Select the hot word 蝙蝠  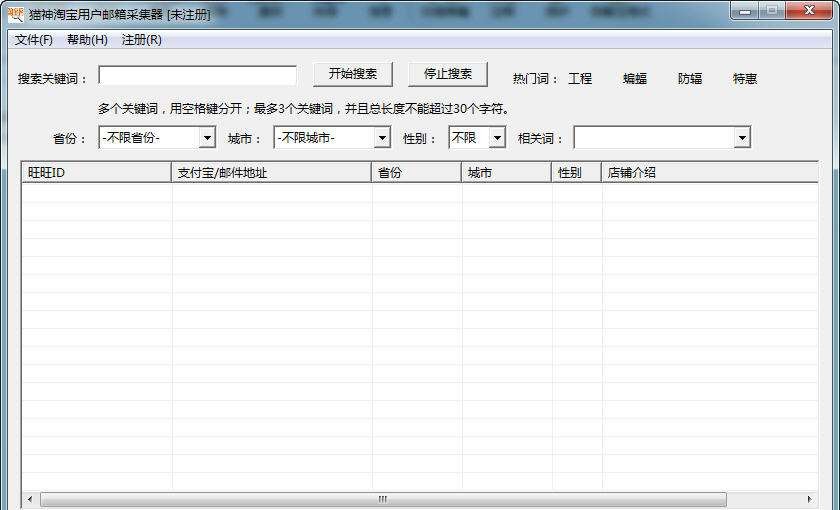635,79
